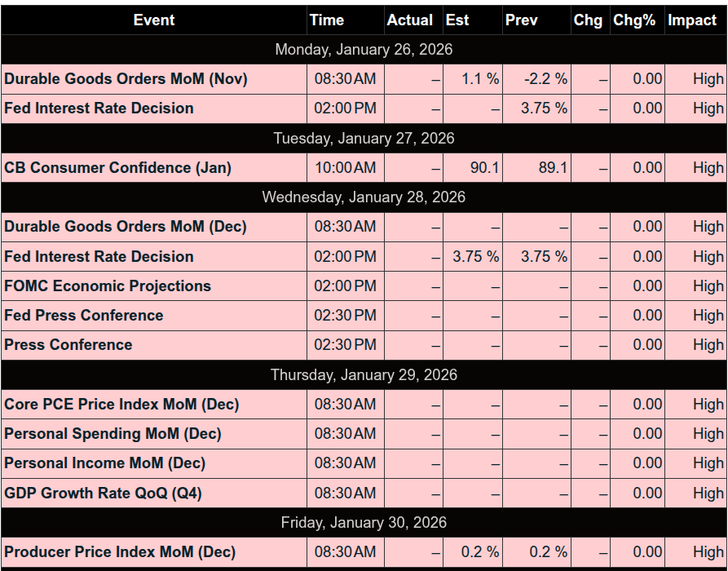
Task: Click the Est column header
Action: point(457,20)
